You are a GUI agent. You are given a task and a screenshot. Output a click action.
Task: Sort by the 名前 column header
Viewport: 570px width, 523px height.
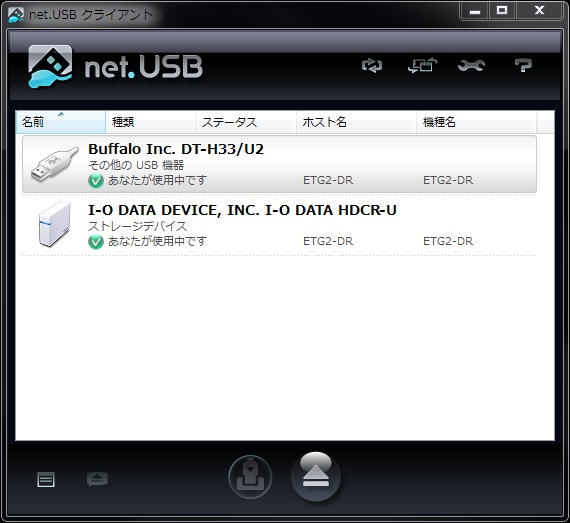pos(61,122)
